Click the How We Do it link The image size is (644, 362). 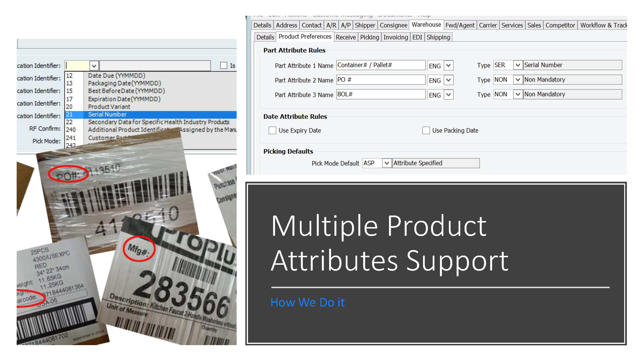pyautogui.click(x=307, y=302)
